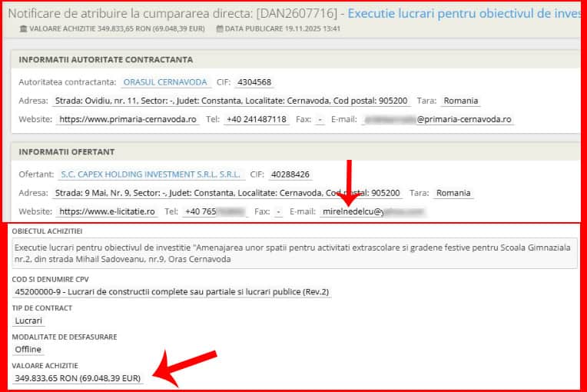Open S.C. CAPEX HOLDING INVESTMENT S.R.L. link
Image resolution: width=587 pixels, height=392 pixels.
point(151,174)
